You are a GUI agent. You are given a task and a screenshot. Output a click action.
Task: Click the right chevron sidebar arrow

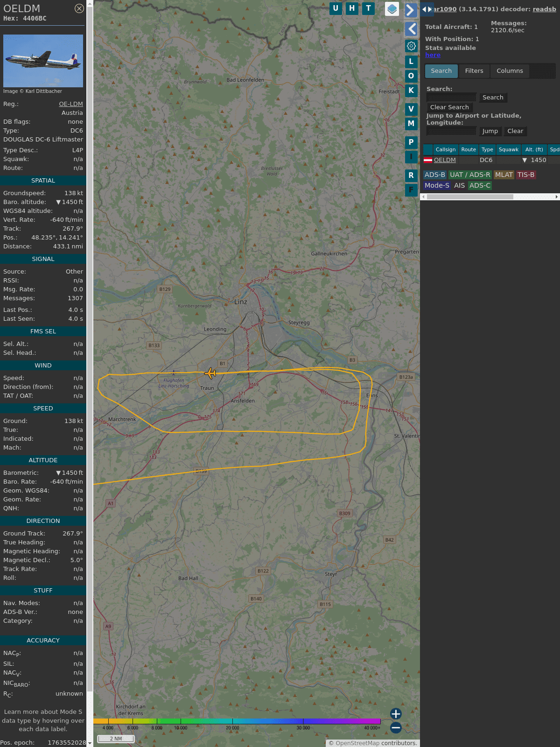pos(411,10)
